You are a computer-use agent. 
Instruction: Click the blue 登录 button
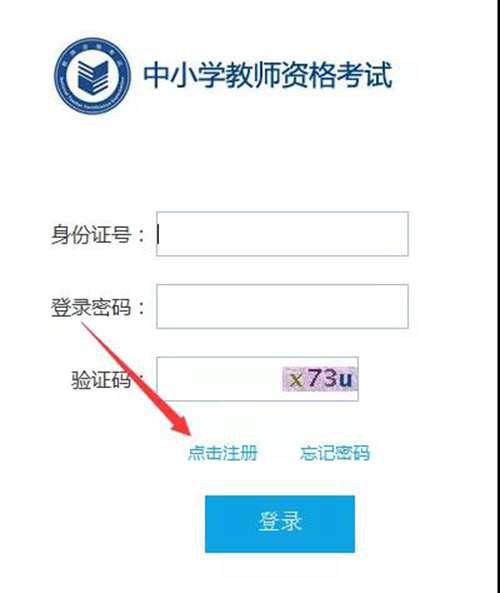280,524
